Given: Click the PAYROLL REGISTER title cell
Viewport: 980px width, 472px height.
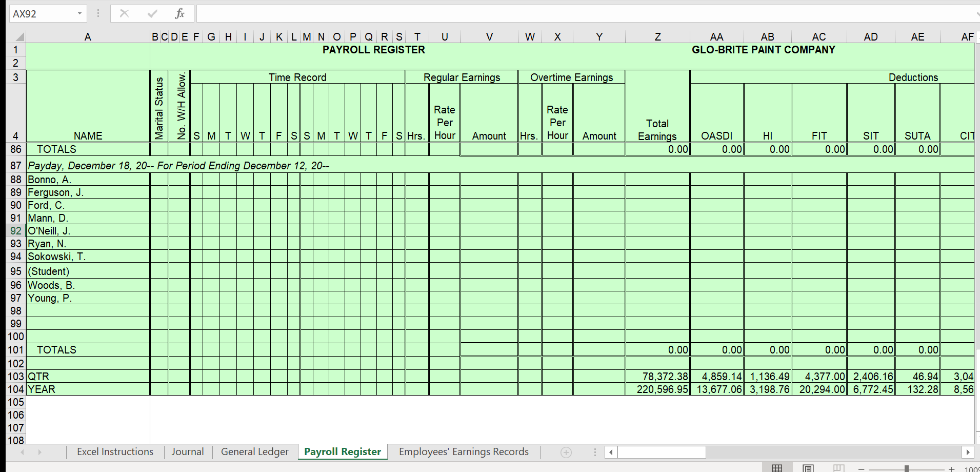Looking at the screenshot, I should coord(373,50).
